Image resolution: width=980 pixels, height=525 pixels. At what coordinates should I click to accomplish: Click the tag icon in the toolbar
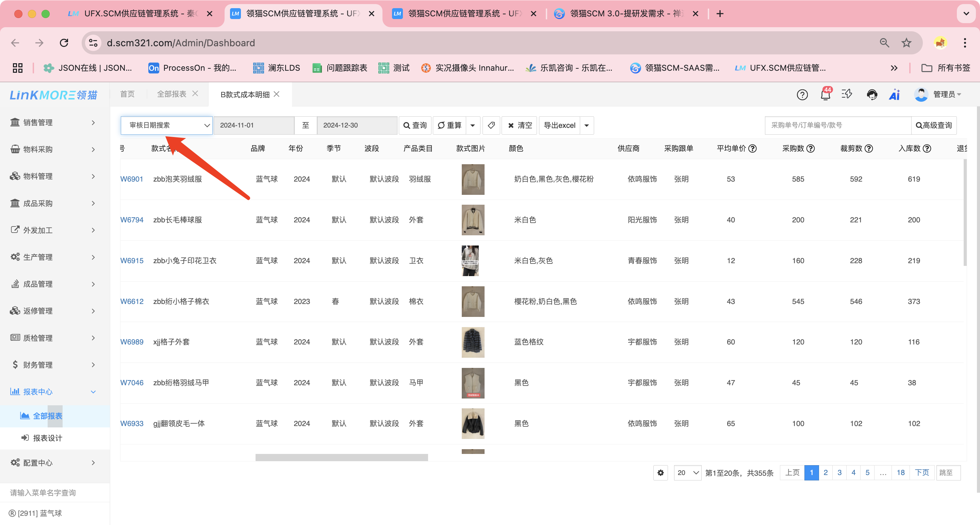(x=491, y=125)
